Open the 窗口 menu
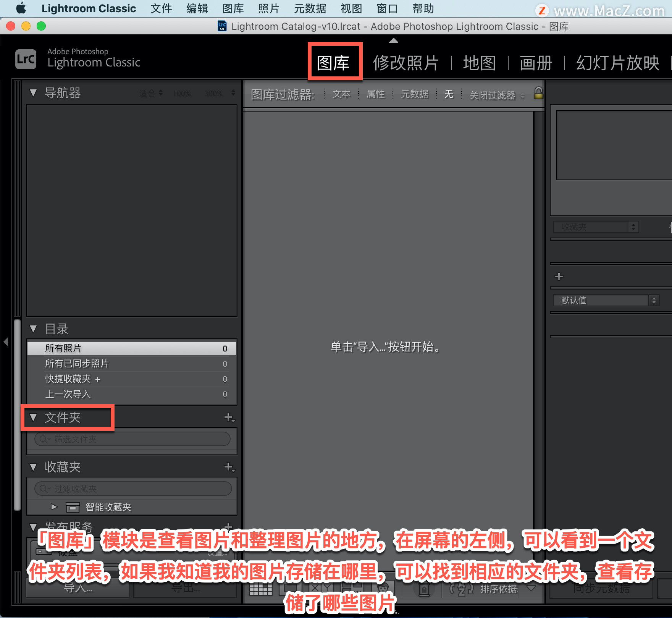Screen dimensions: 672x618 click(387, 8)
